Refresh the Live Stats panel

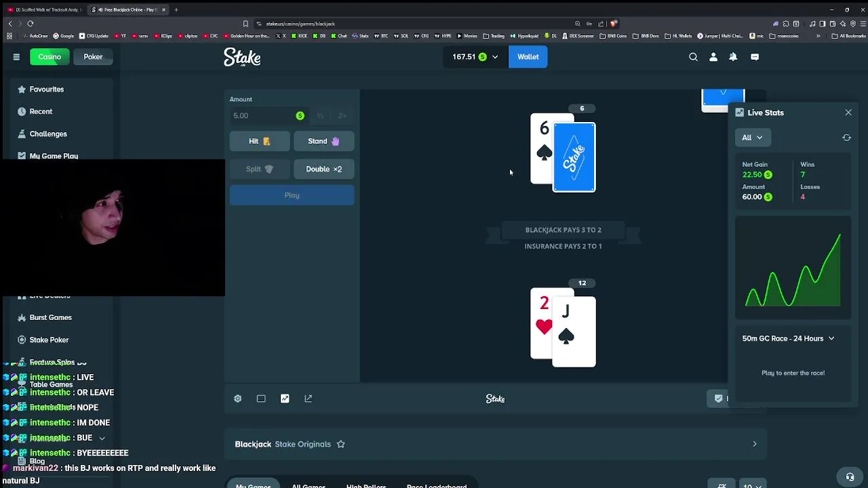click(x=846, y=138)
